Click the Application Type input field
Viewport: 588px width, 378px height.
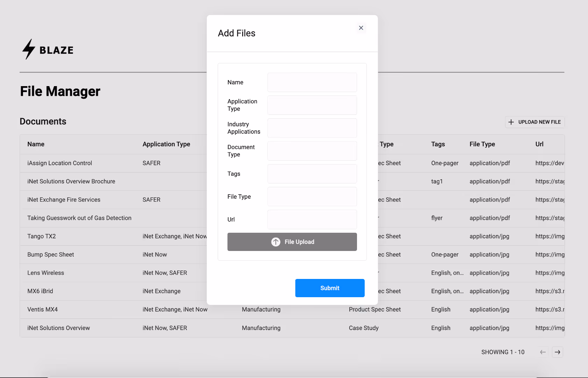point(312,105)
